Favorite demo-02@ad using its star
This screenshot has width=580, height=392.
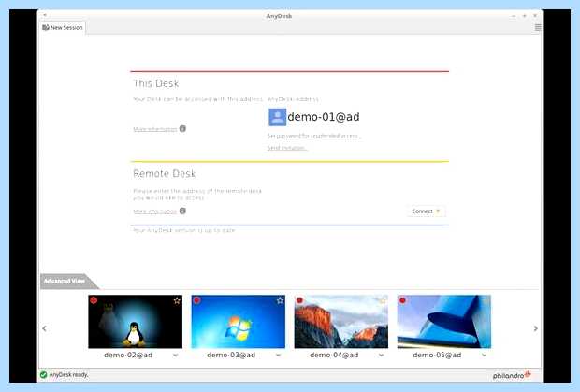tap(177, 300)
